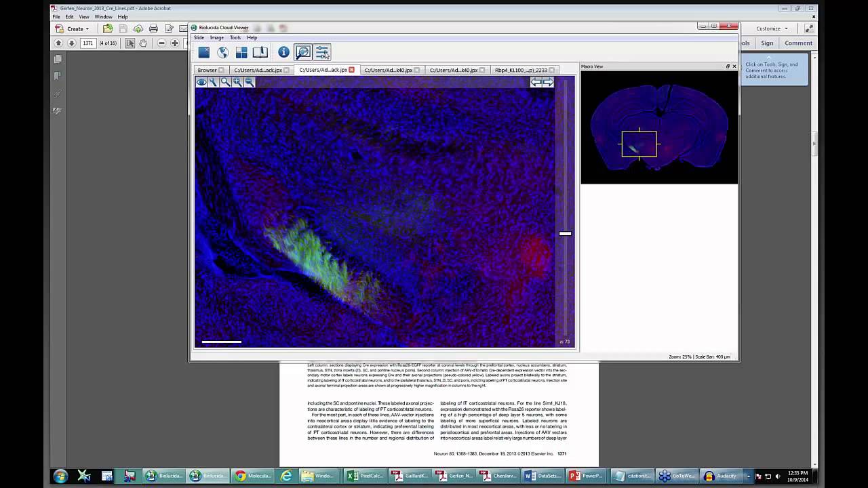Click the Open file folder icon in Acrobat

[x=108, y=28]
